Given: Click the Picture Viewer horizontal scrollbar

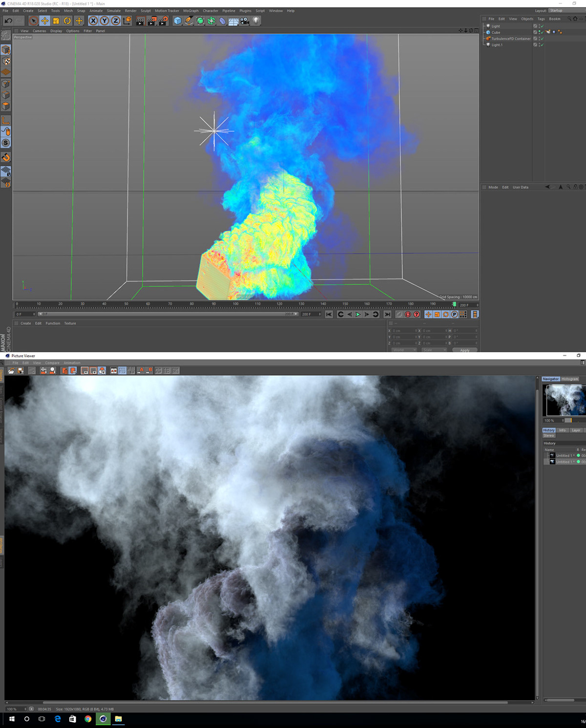Looking at the screenshot, I should pyautogui.click(x=275, y=703).
